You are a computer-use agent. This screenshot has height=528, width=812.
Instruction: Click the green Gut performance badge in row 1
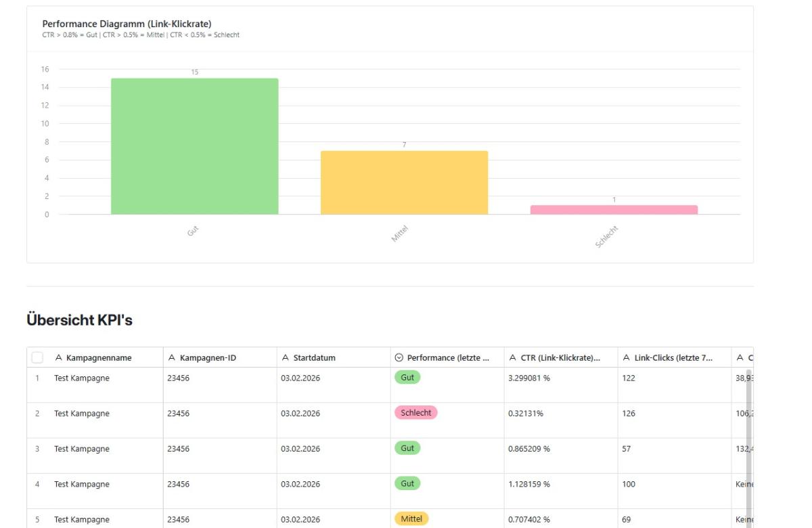(407, 377)
